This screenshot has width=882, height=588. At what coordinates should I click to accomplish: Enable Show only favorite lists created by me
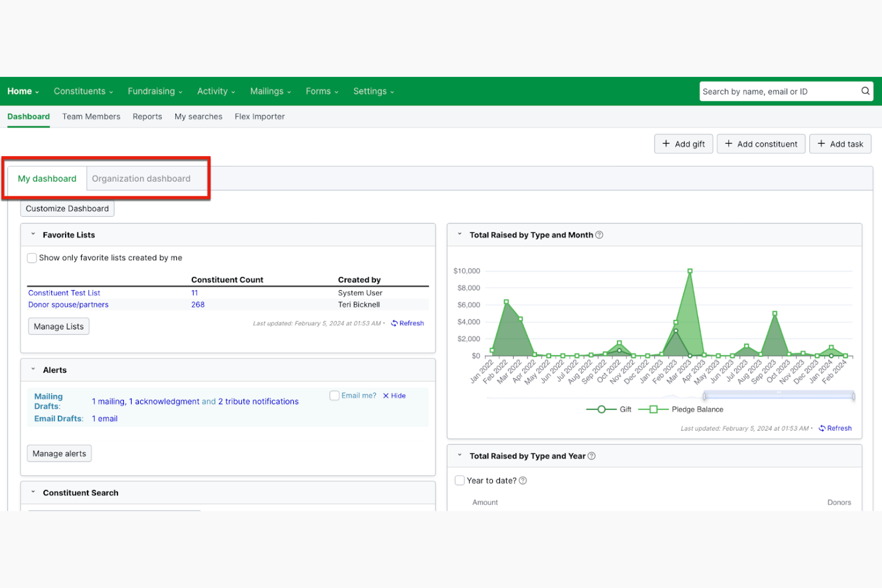pos(32,258)
